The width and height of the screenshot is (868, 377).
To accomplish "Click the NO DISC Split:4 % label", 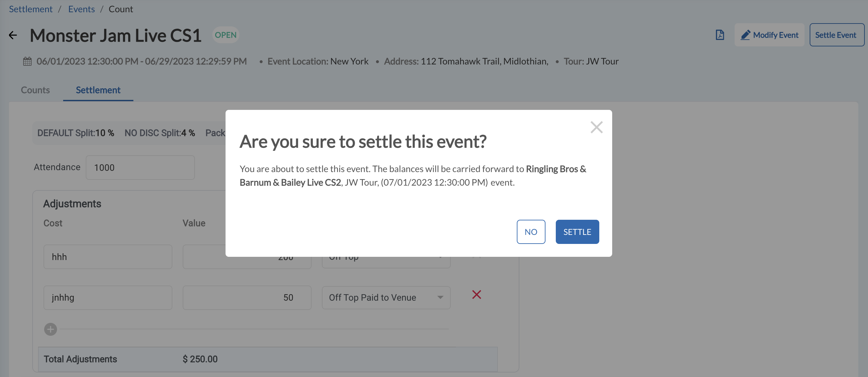I will [x=160, y=133].
